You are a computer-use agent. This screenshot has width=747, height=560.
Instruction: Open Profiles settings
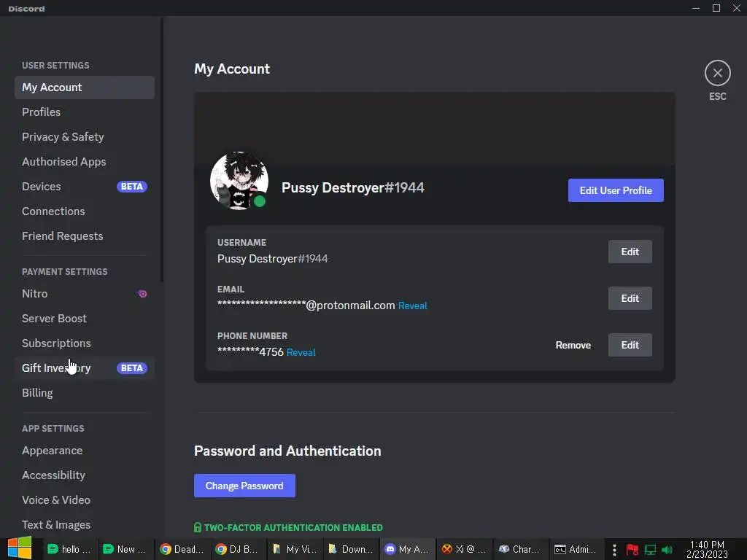click(85, 112)
